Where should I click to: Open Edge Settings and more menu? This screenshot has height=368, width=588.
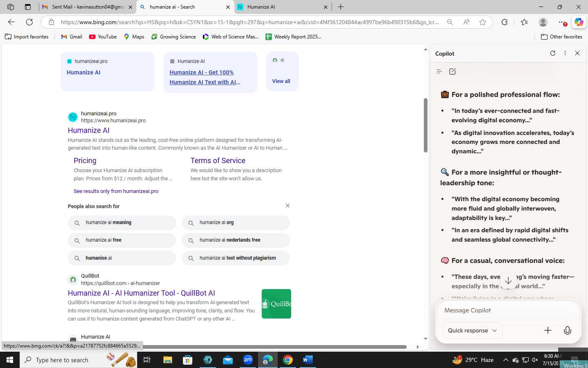coord(562,22)
